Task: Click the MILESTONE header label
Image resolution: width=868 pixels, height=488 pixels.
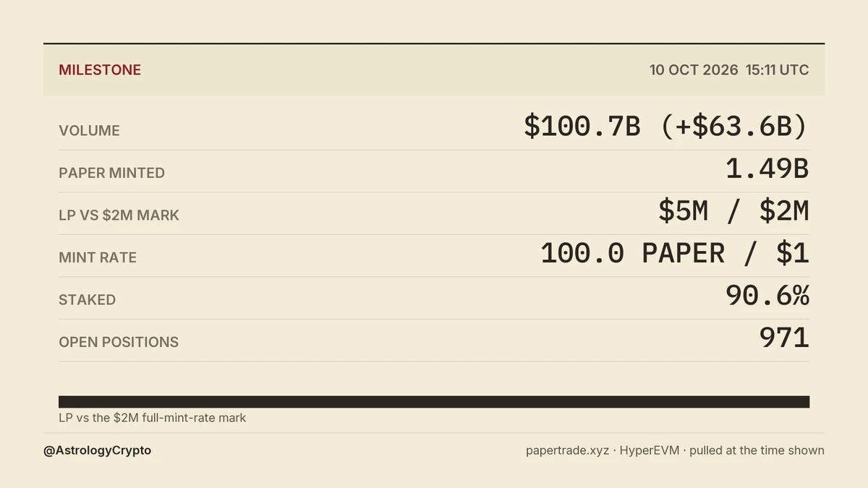Action: click(100, 70)
